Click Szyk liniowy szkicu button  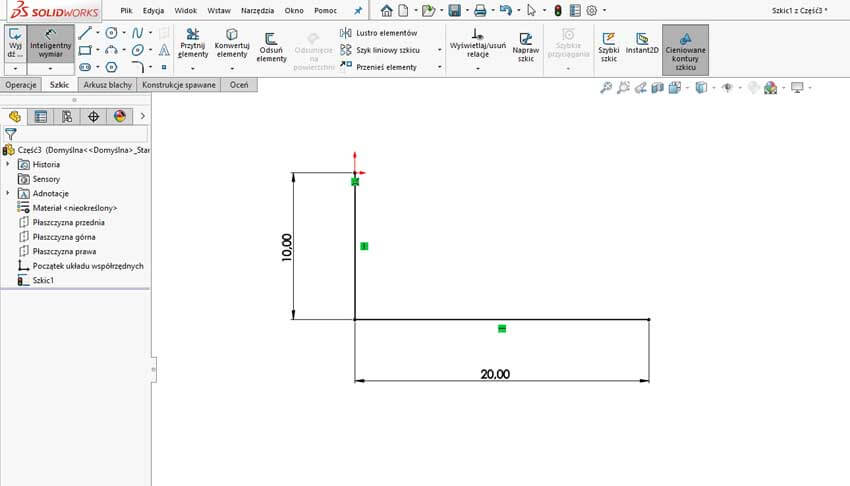click(x=380, y=50)
